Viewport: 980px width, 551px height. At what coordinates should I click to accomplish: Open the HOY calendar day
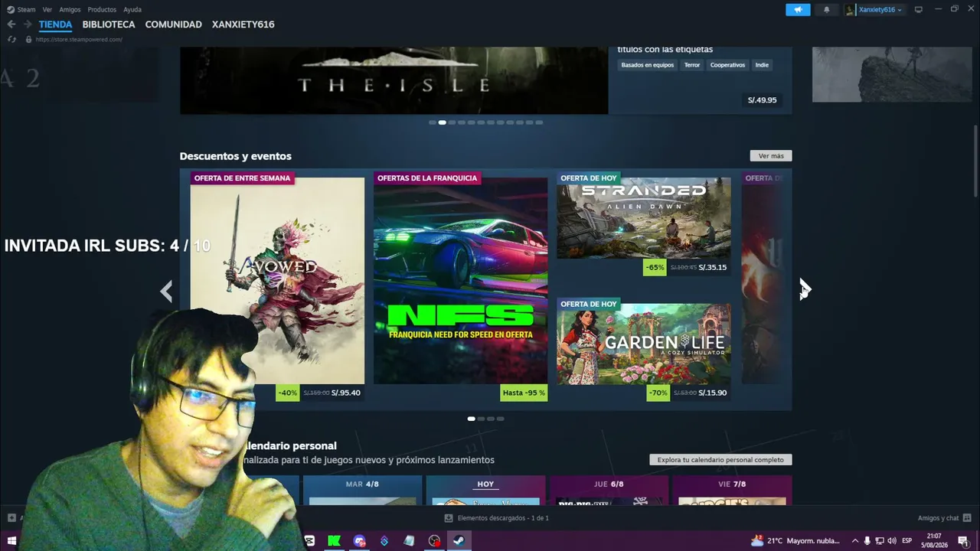pos(485,491)
